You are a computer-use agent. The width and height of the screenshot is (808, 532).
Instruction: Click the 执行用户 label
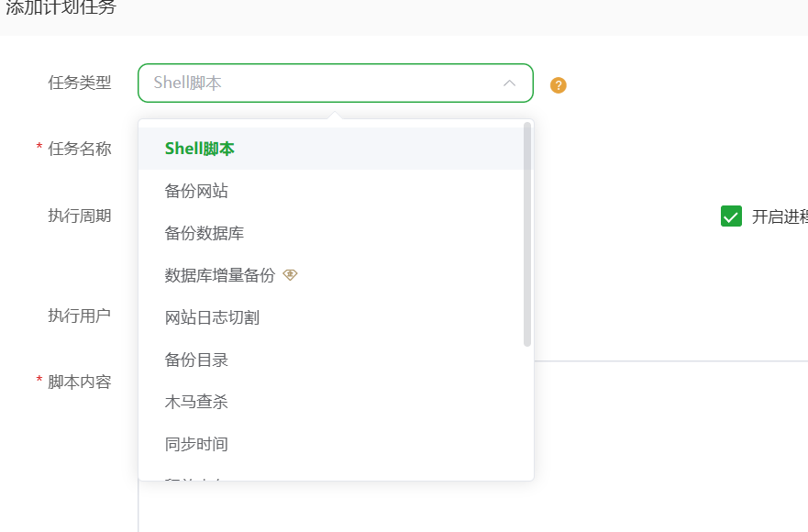[x=80, y=316]
